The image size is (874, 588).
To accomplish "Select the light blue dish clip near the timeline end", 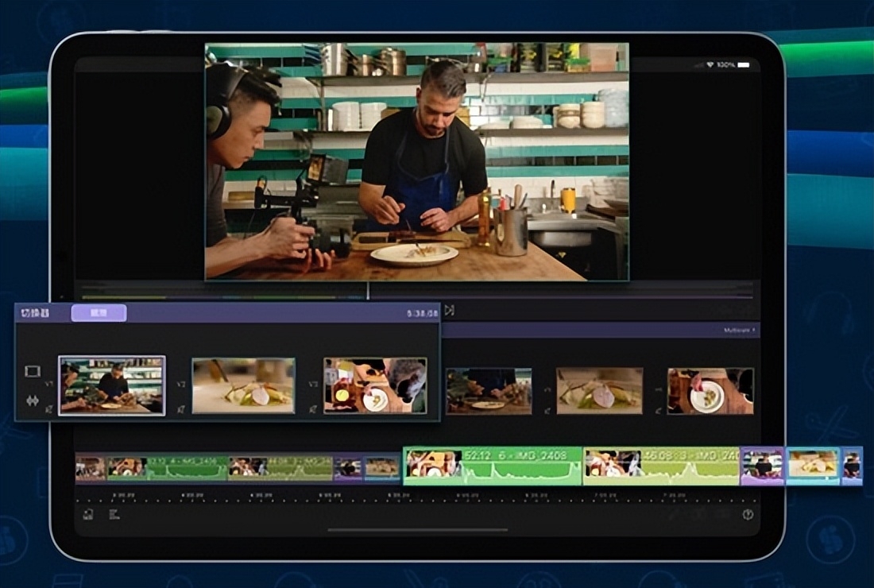I will pyautogui.click(x=813, y=466).
